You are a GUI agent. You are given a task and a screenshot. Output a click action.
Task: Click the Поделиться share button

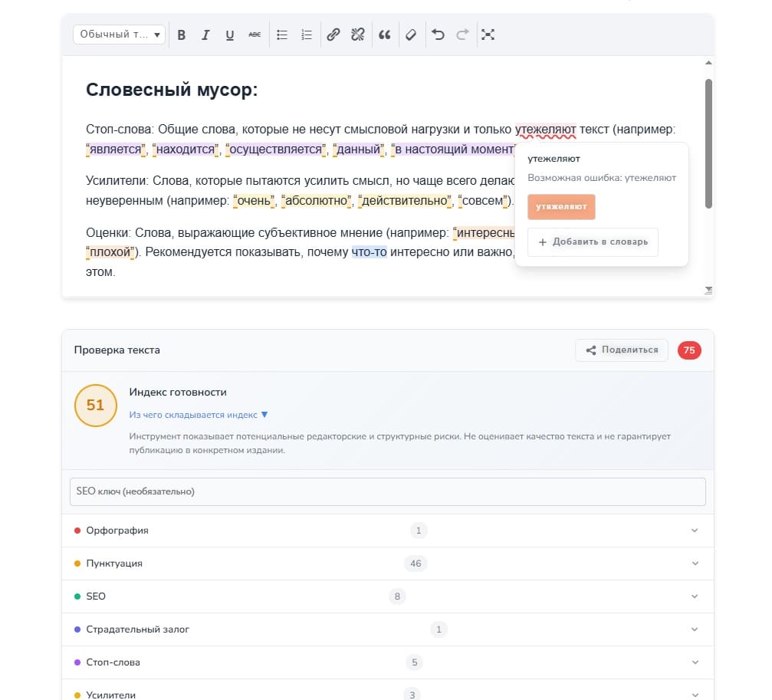click(x=621, y=350)
